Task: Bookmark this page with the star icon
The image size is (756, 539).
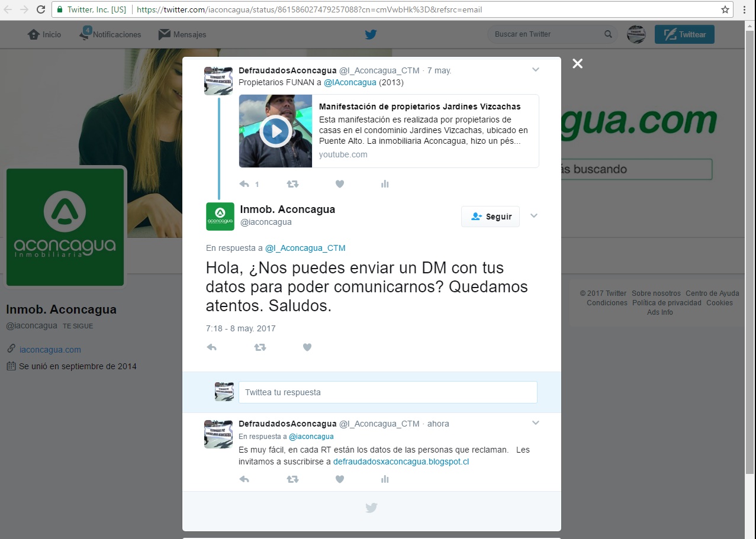Action: [725, 9]
